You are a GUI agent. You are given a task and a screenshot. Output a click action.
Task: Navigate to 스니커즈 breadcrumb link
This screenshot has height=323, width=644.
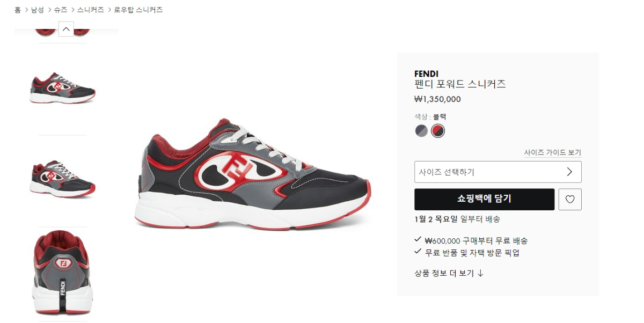pyautogui.click(x=91, y=10)
